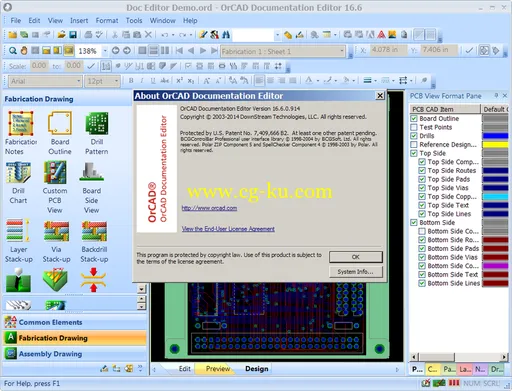The image size is (512, 391).
Task: Open the line weight dropdown arrow
Action: [375, 81]
